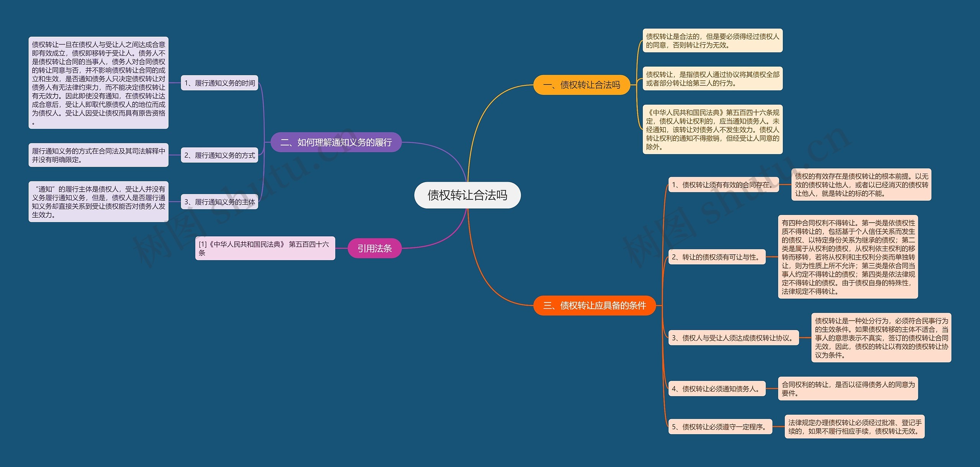Select the node 2、转让的债权须有可让与性
This screenshot has width=980, height=467.
717,257
